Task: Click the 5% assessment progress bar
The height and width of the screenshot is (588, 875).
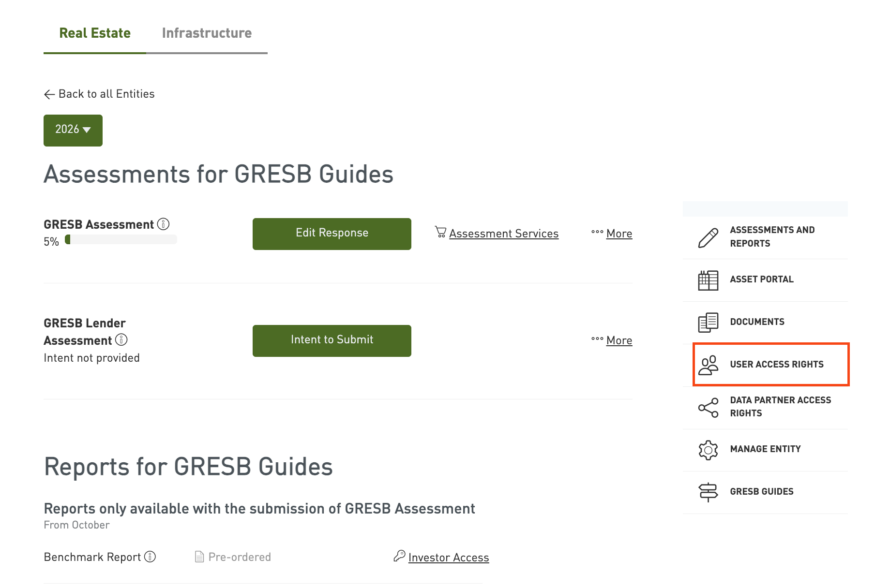Action: (x=121, y=239)
